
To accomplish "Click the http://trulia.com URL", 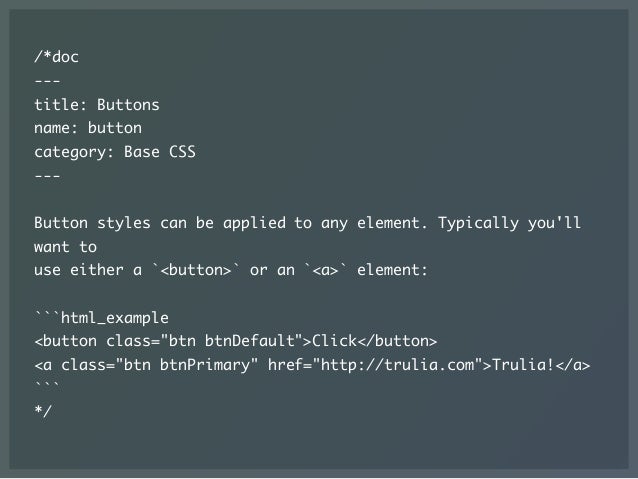I will 397,365.
